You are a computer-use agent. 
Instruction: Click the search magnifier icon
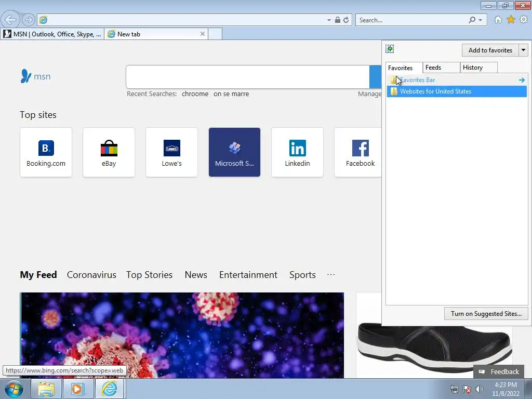pyautogui.click(x=472, y=20)
